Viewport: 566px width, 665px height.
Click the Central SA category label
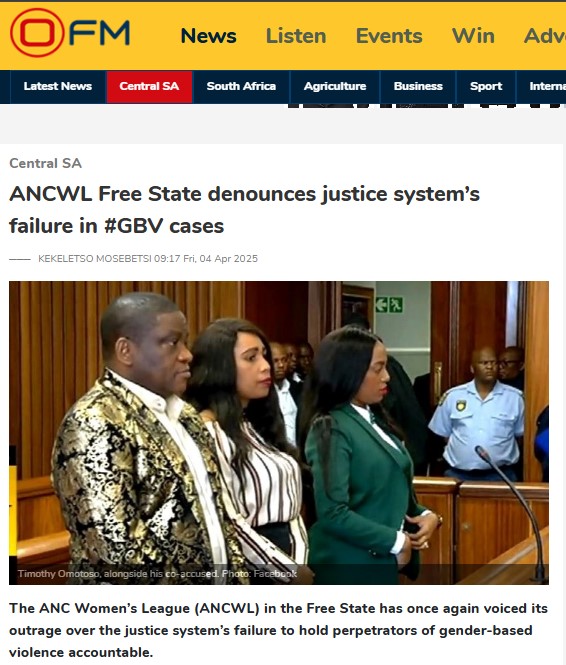click(x=45, y=163)
